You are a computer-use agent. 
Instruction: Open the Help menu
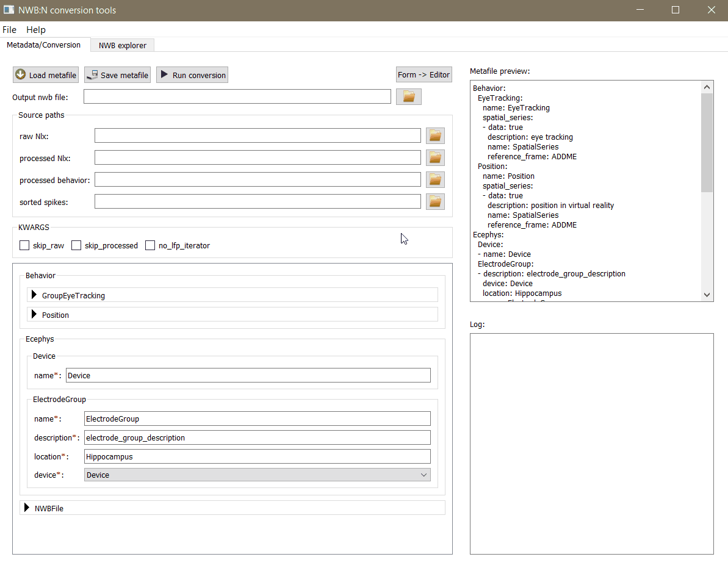point(36,30)
